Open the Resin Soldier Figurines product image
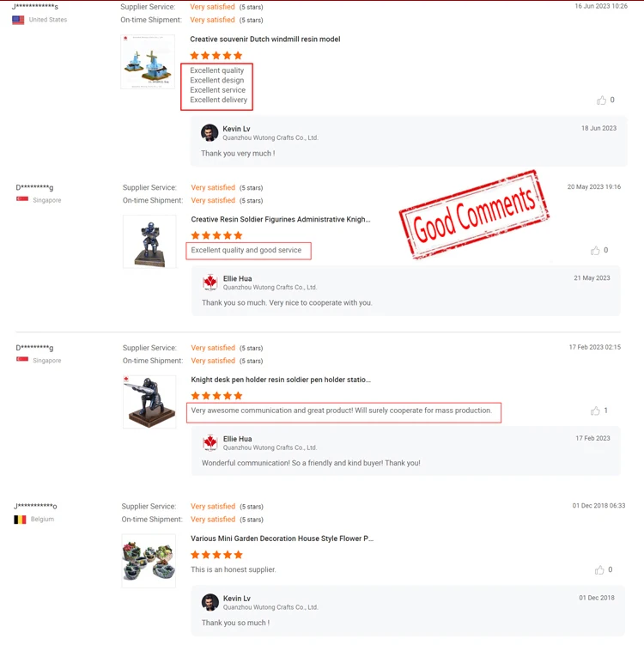Screen dimensions: 644x645 coord(149,241)
